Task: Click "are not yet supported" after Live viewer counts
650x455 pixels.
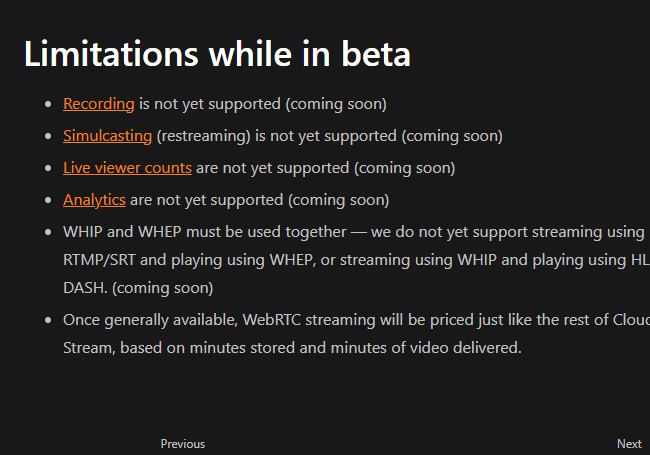Action: (x=272, y=168)
